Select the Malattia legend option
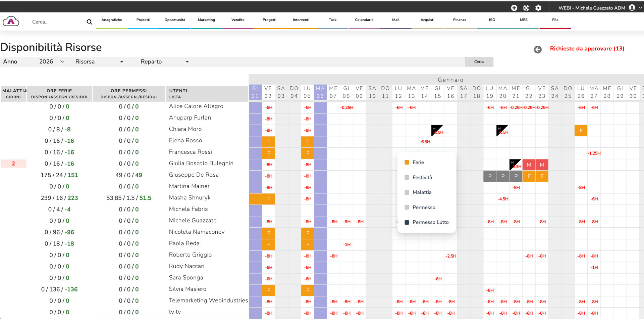Image resolution: width=644 pixels, height=319 pixels. [x=422, y=192]
